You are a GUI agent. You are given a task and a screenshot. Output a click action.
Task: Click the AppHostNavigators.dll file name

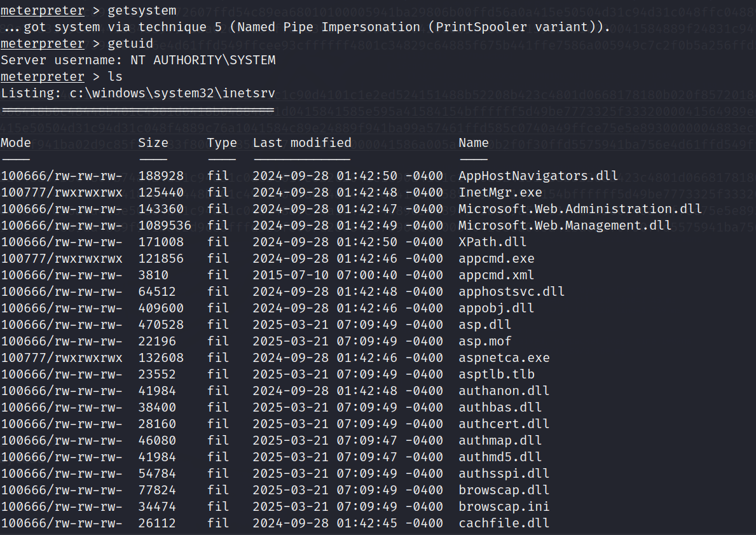[538, 176]
